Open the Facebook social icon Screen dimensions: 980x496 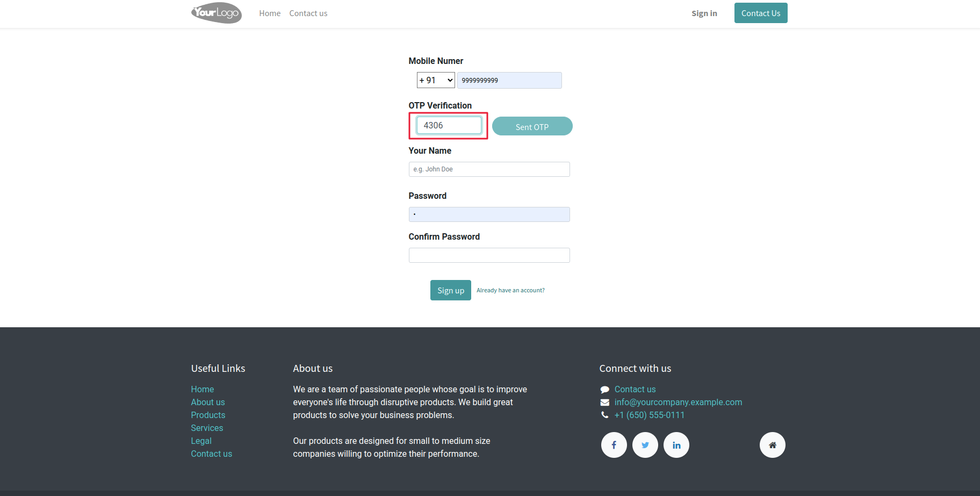pos(614,445)
